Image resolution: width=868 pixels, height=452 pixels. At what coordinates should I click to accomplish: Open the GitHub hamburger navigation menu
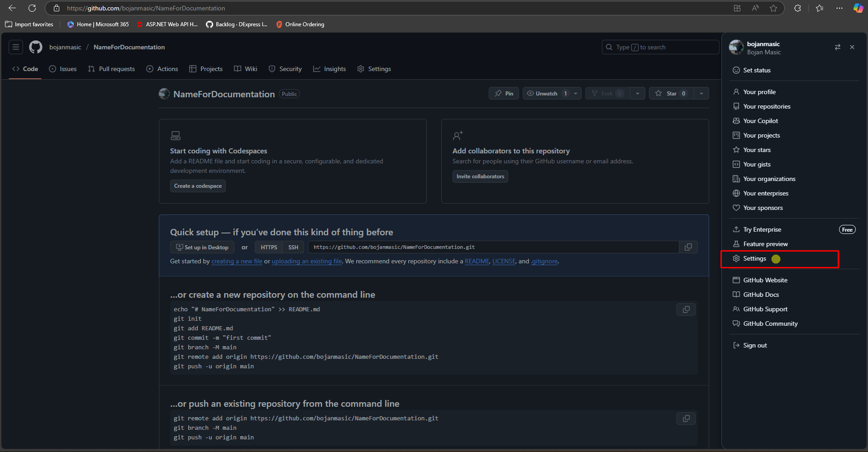pyautogui.click(x=16, y=47)
